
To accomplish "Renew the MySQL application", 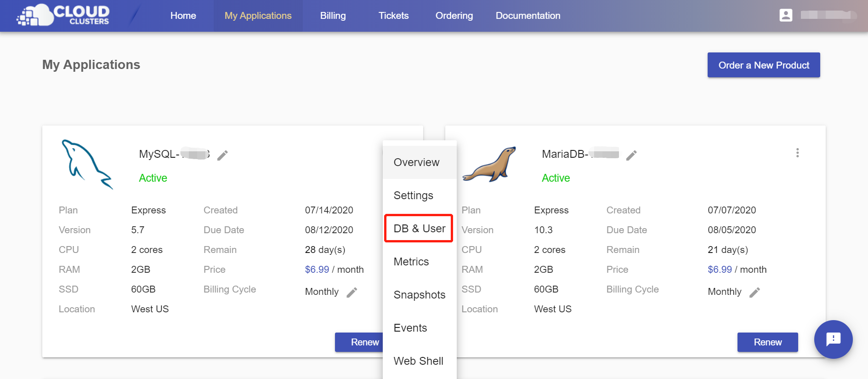I will pyautogui.click(x=359, y=342).
